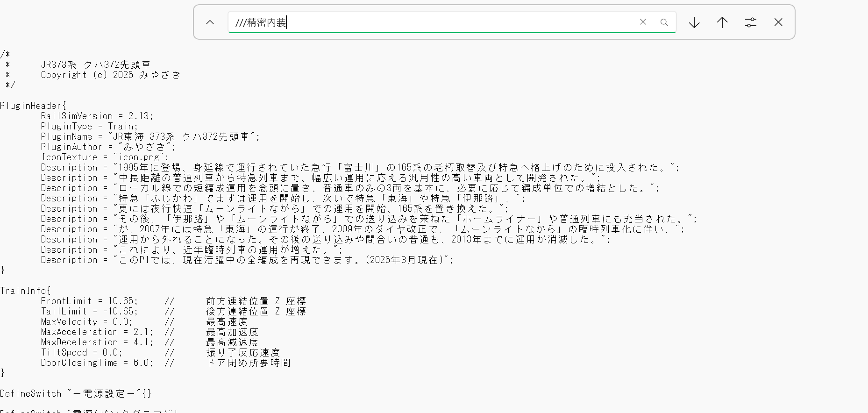
Task: Click the comment "振り子反応速度"
Action: 243,352
